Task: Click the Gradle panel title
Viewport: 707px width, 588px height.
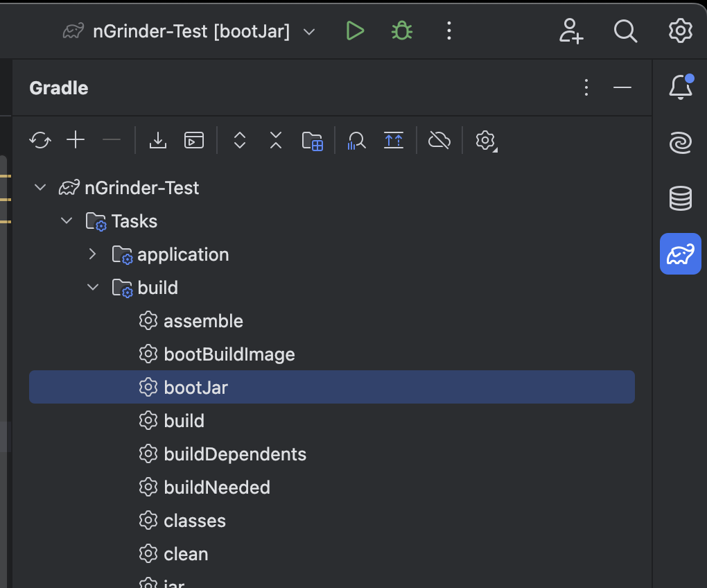Action: 59,88
